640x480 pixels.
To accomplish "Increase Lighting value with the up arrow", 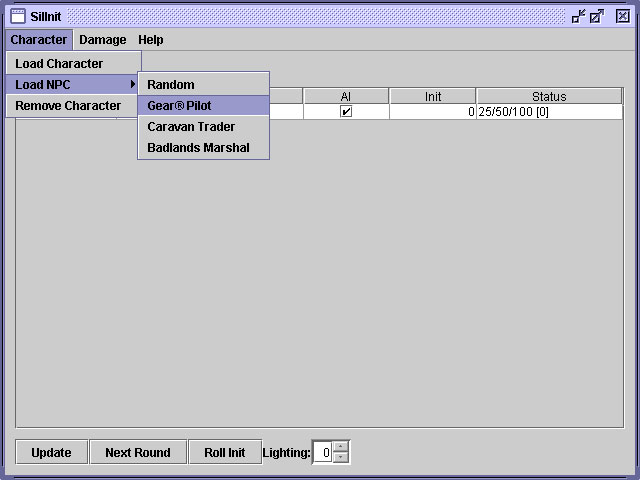I will (x=341, y=447).
